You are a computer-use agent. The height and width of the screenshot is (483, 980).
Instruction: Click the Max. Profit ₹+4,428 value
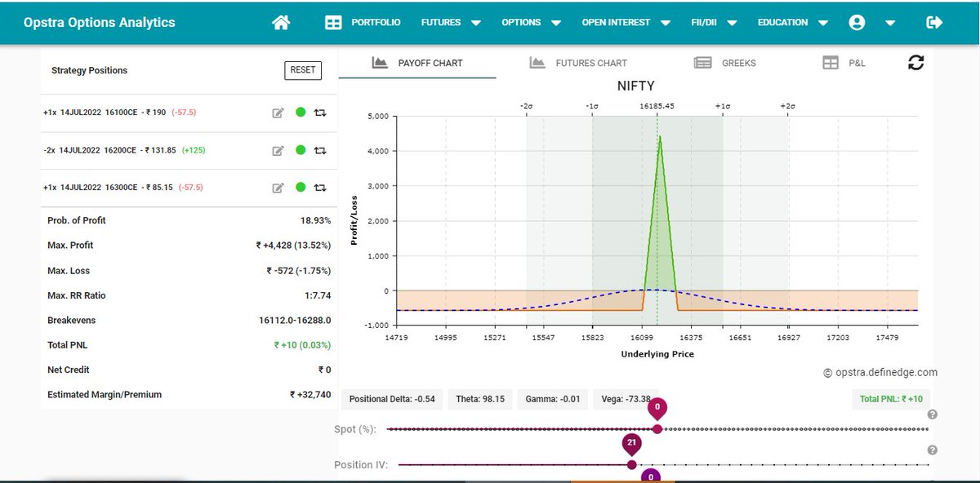[x=293, y=246]
